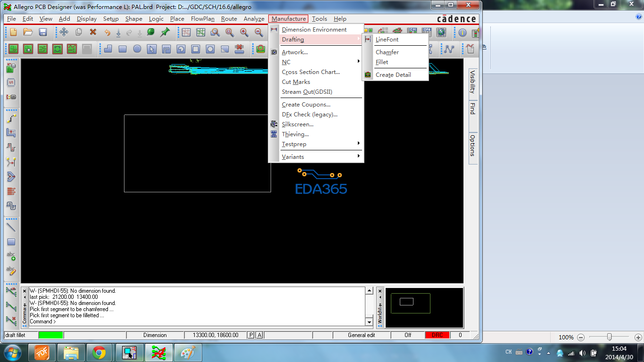The height and width of the screenshot is (362, 644).
Task: Click the WorldView thumbnail panel
Action: tap(424, 307)
